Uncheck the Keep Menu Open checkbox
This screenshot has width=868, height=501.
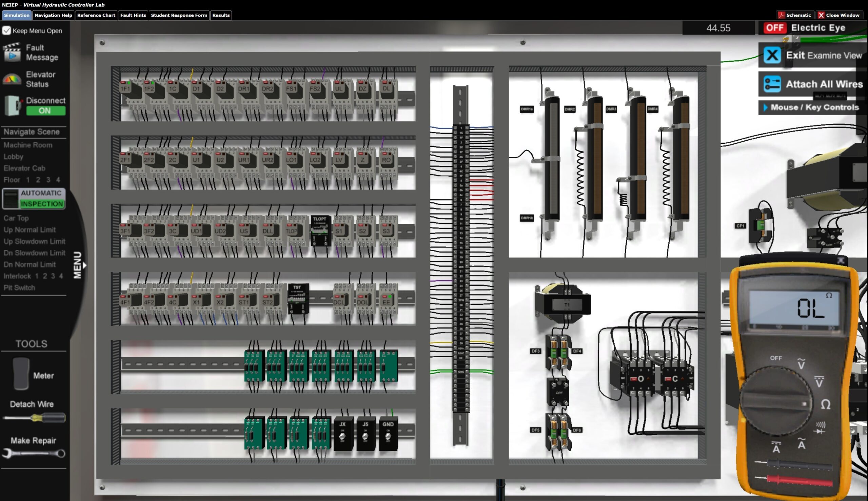[6, 30]
